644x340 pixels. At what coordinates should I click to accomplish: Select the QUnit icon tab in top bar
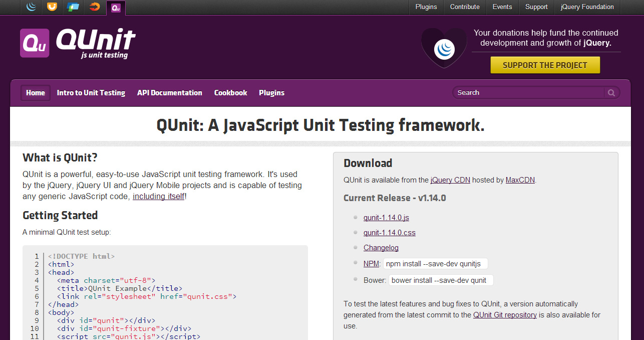[116, 8]
